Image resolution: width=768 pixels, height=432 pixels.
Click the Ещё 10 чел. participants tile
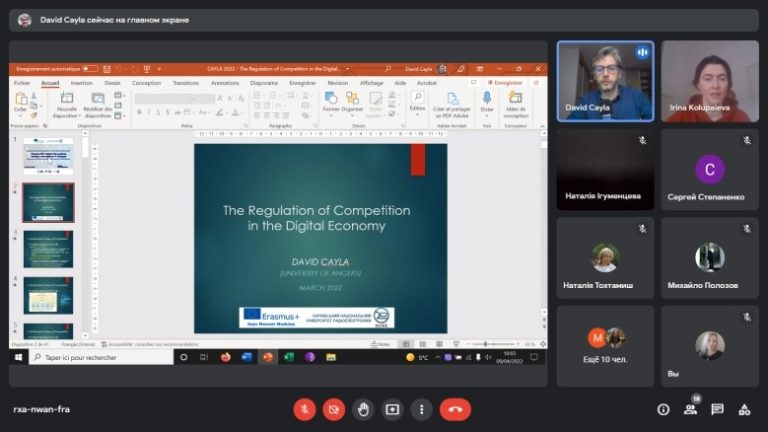pyautogui.click(x=605, y=346)
